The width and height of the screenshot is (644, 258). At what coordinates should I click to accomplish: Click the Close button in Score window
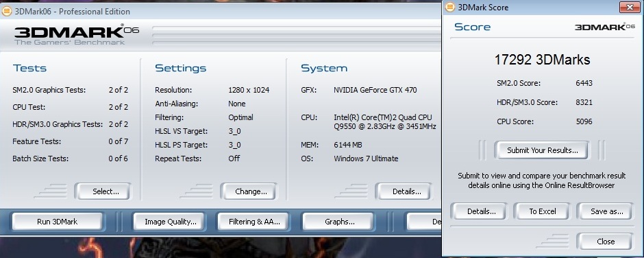tap(606, 242)
